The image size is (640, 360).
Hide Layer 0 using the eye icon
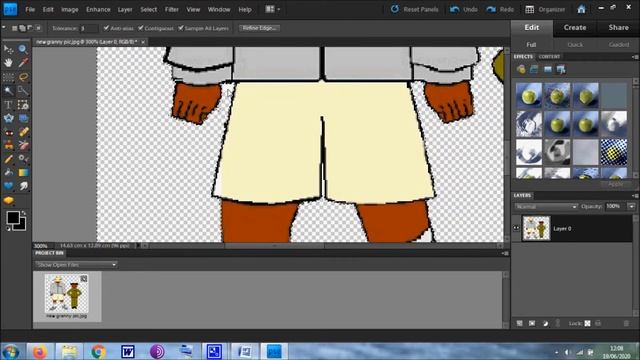[516, 228]
